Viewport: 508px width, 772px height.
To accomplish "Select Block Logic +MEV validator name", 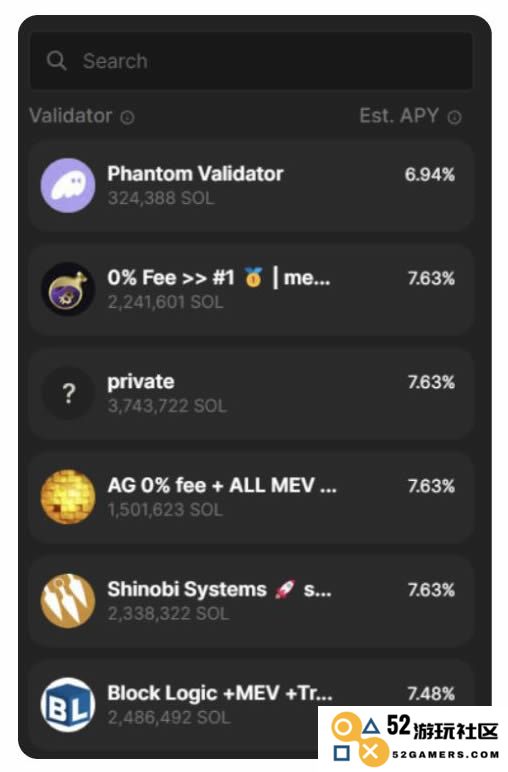I will (x=220, y=693).
